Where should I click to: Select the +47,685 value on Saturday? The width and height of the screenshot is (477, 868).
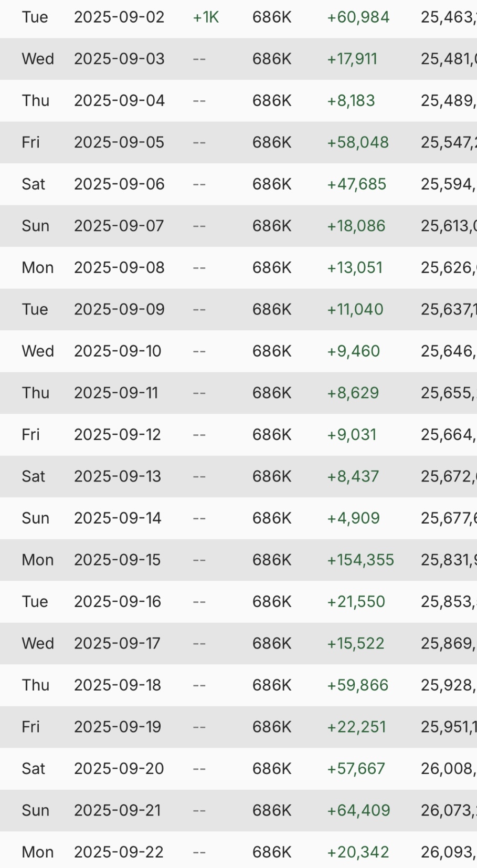pos(356,184)
